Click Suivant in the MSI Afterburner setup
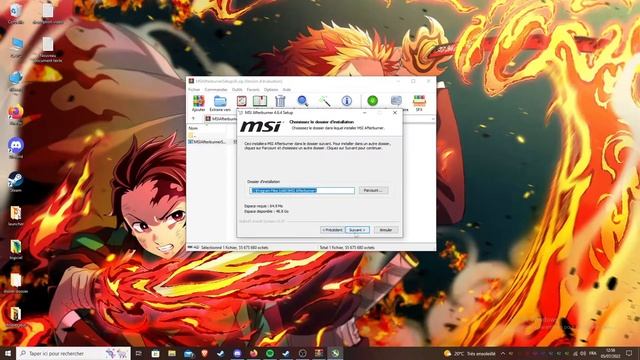The height and width of the screenshot is (360, 640). (357, 230)
